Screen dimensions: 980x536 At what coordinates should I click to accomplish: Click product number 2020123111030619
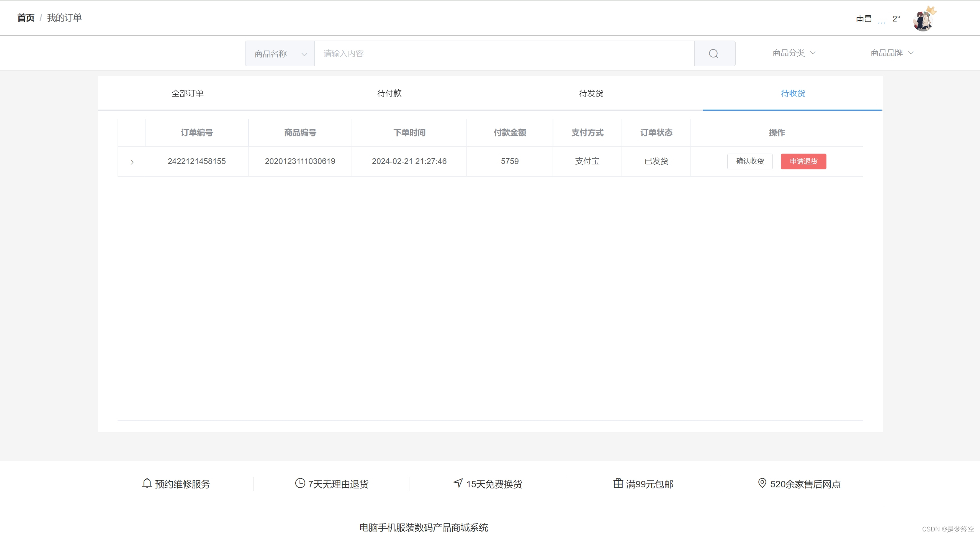(300, 161)
